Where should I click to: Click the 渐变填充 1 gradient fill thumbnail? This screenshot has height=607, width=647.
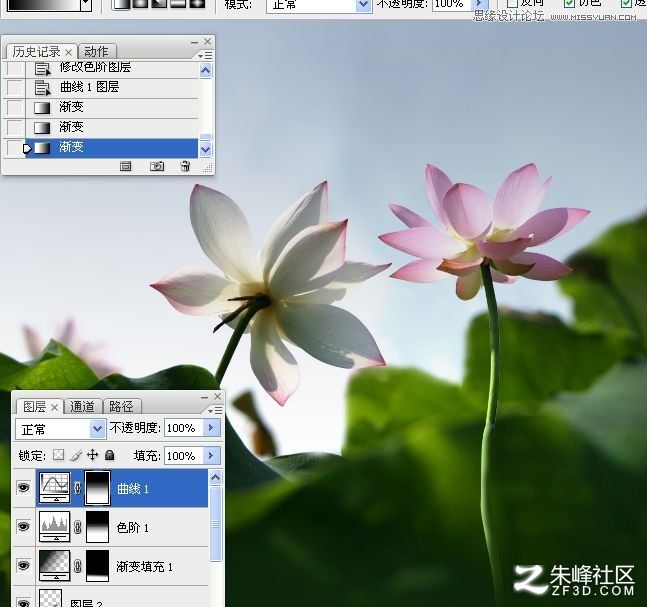[x=55, y=565]
